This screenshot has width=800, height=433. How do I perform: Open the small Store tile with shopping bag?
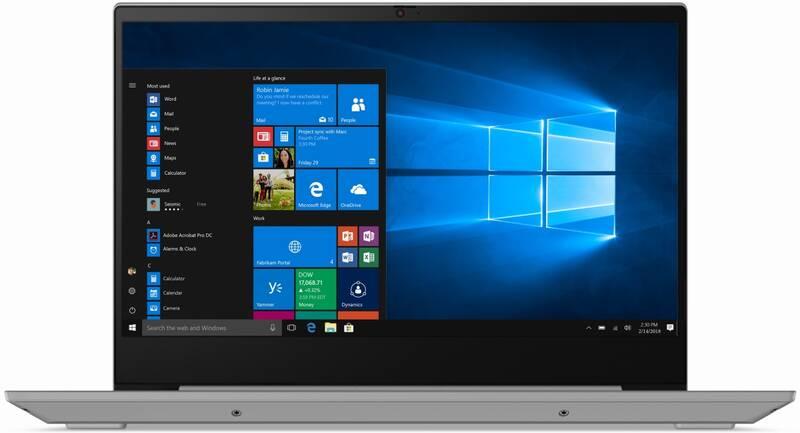(x=263, y=158)
